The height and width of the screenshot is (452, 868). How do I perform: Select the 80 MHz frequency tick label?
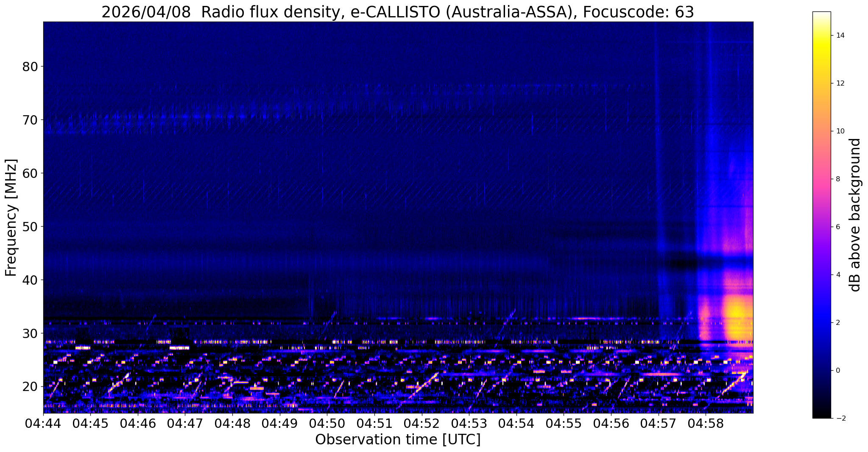(x=30, y=67)
